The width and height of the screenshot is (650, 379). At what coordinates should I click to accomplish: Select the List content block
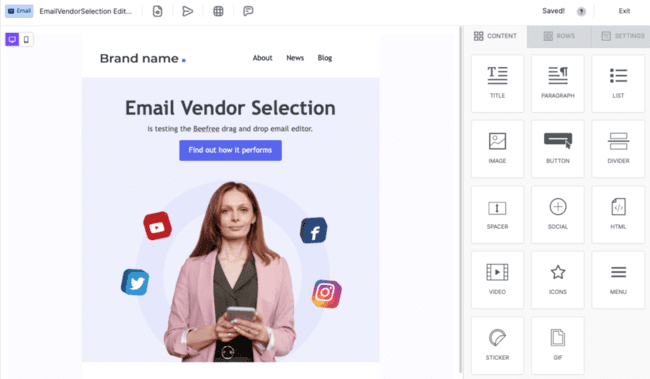(x=618, y=83)
